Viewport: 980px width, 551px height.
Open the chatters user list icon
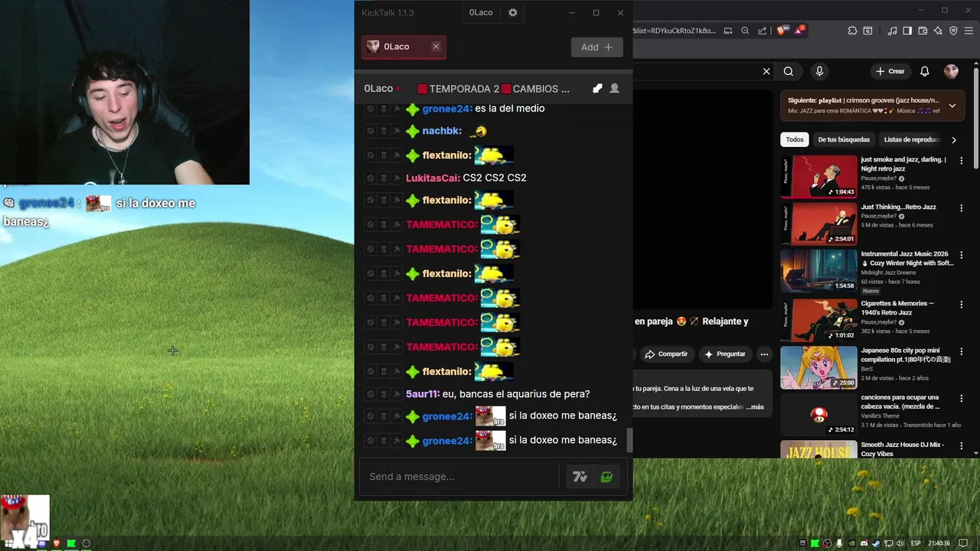pos(614,89)
